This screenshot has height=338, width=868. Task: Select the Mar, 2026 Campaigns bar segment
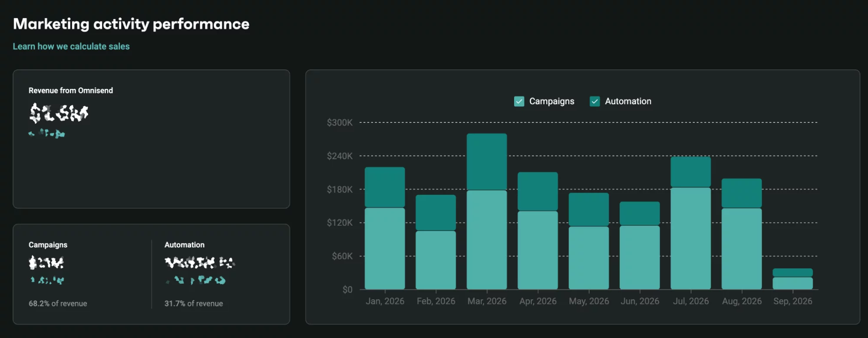(x=487, y=240)
